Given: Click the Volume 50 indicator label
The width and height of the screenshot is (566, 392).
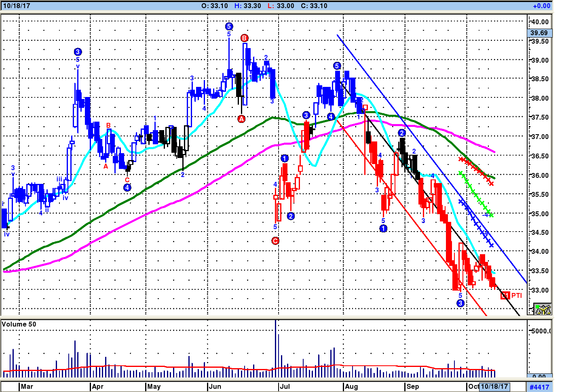Looking at the screenshot, I should click(x=19, y=324).
